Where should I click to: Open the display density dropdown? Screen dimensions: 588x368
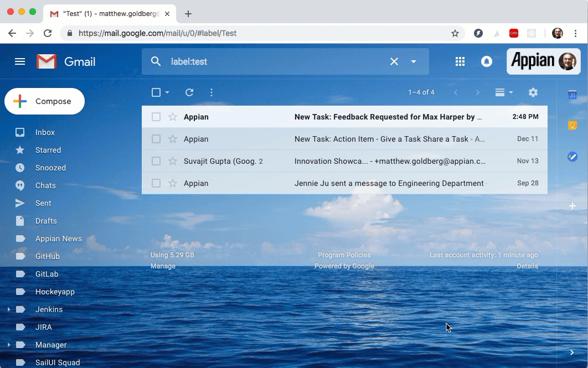click(x=502, y=92)
